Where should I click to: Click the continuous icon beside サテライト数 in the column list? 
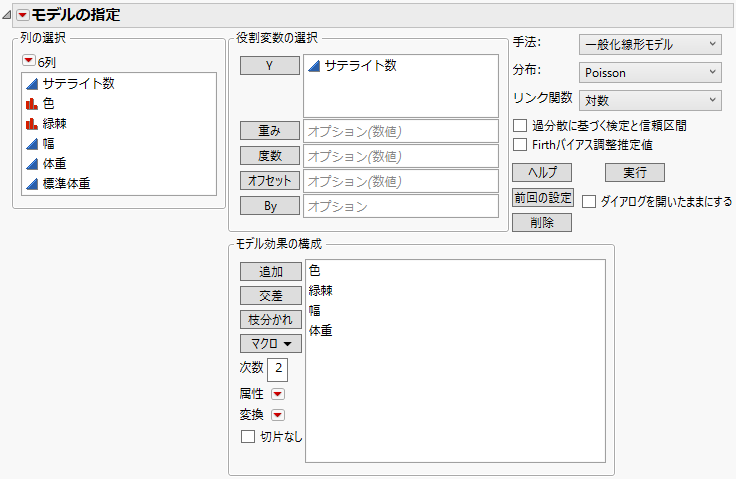[x=32, y=84]
